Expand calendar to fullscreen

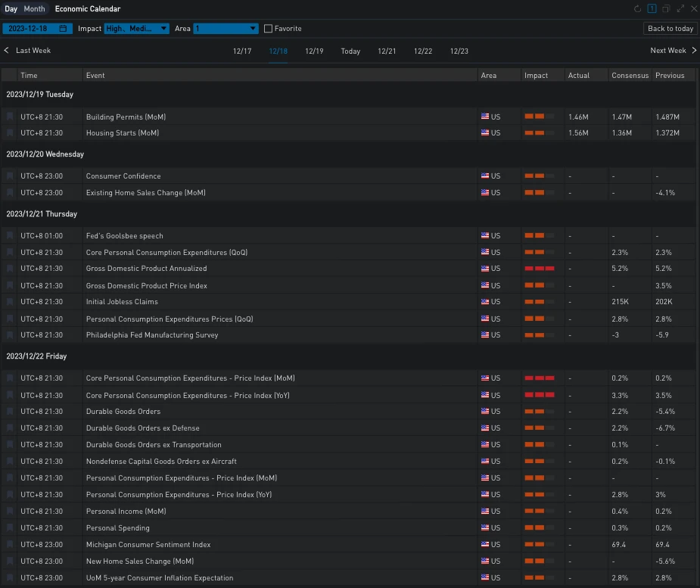tap(680, 9)
